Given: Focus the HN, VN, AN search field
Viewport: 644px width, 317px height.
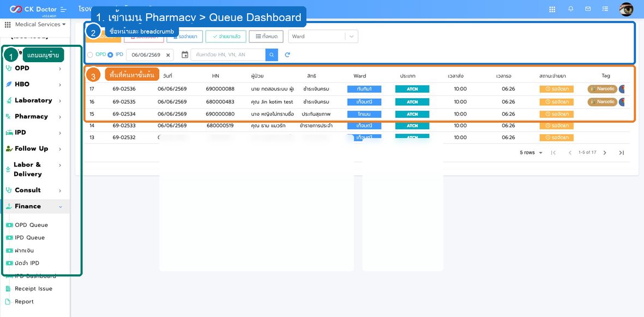Looking at the screenshot, I should (x=228, y=55).
